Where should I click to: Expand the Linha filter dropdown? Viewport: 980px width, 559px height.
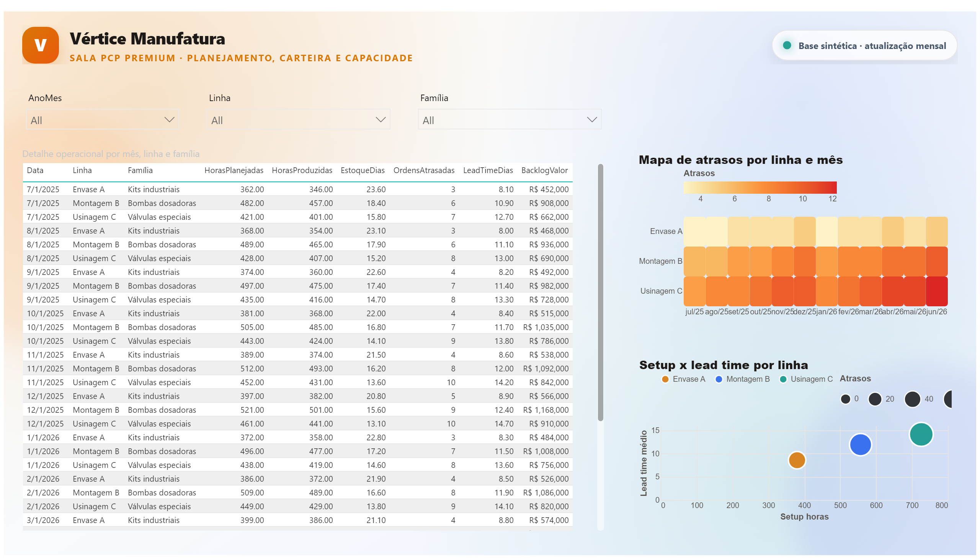pyautogui.click(x=298, y=120)
